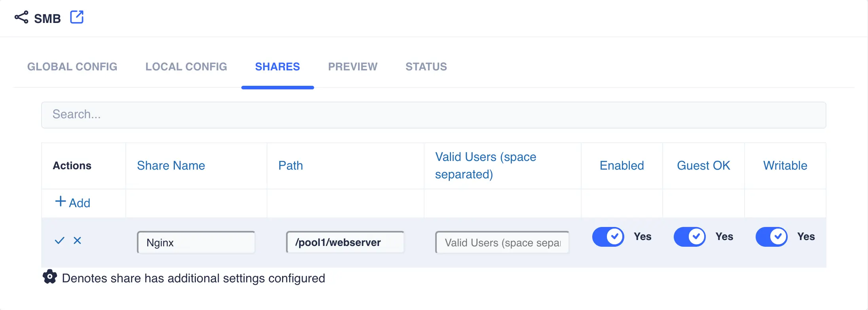Click the additional settings gear icon
This screenshot has width=868, height=310.
[50, 277]
